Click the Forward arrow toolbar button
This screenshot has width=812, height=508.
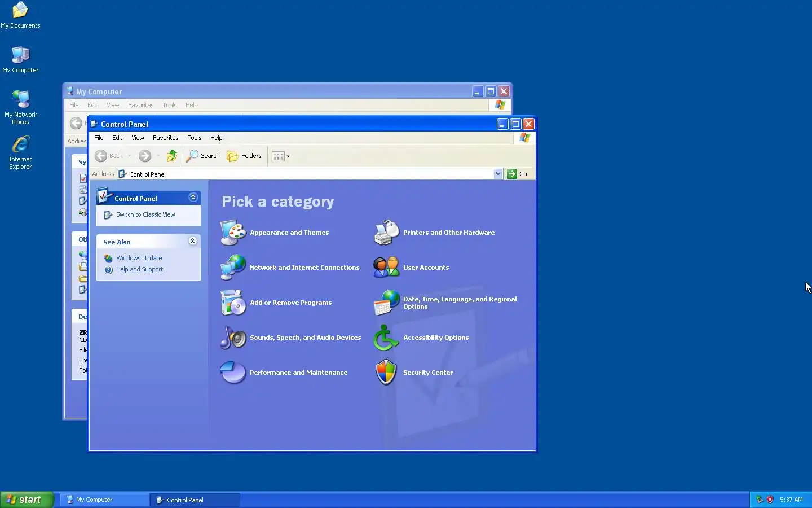click(145, 156)
